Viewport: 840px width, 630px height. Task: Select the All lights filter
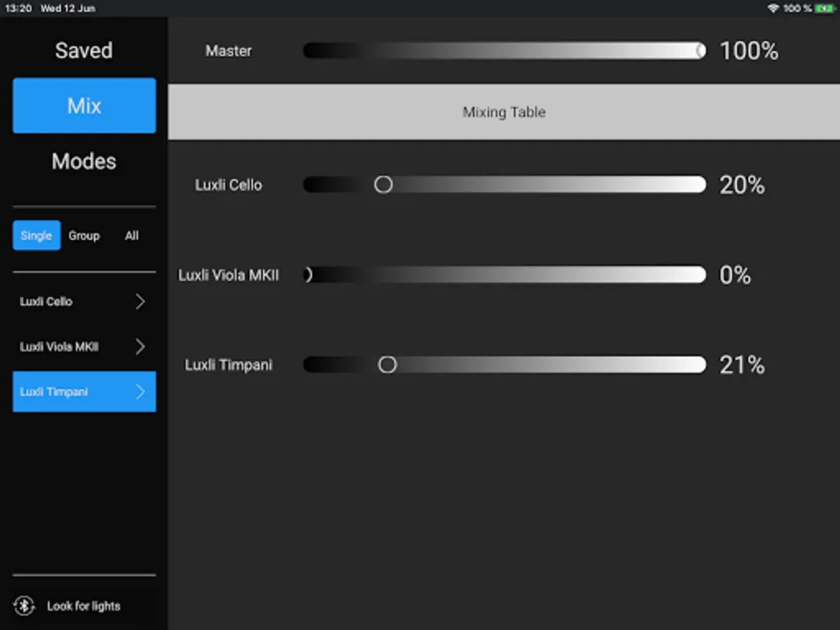(x=132, y=235)
